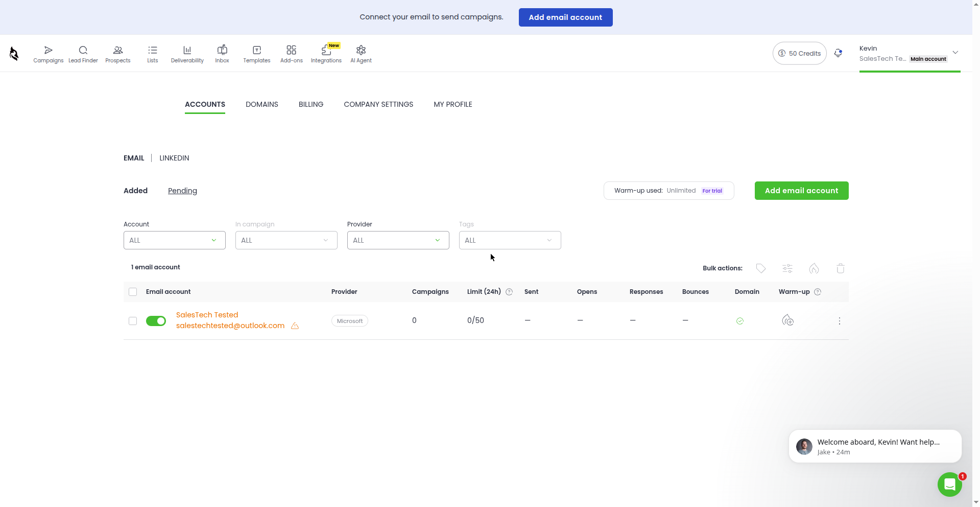Click the warm-up icon for salestechtested account
Viewport: 980px width, 507px height.
(788, 320)
